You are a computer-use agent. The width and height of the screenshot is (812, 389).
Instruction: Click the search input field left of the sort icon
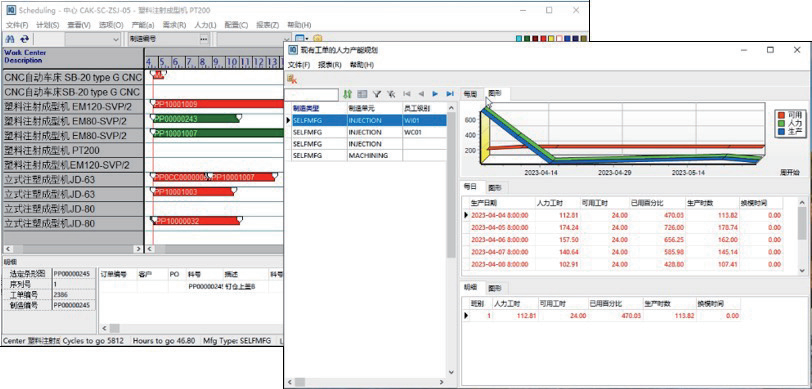click(313, 94)
